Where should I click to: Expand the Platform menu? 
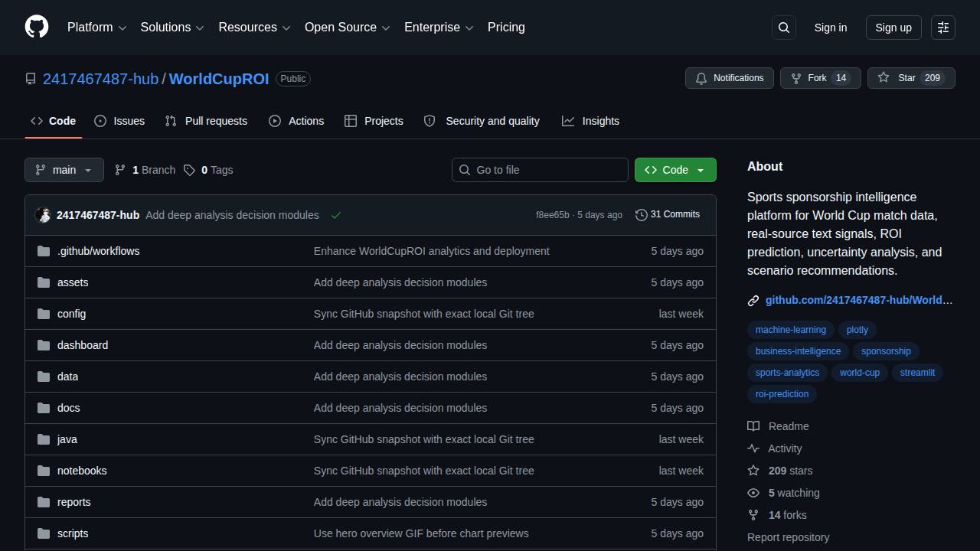tap(96, 27)
